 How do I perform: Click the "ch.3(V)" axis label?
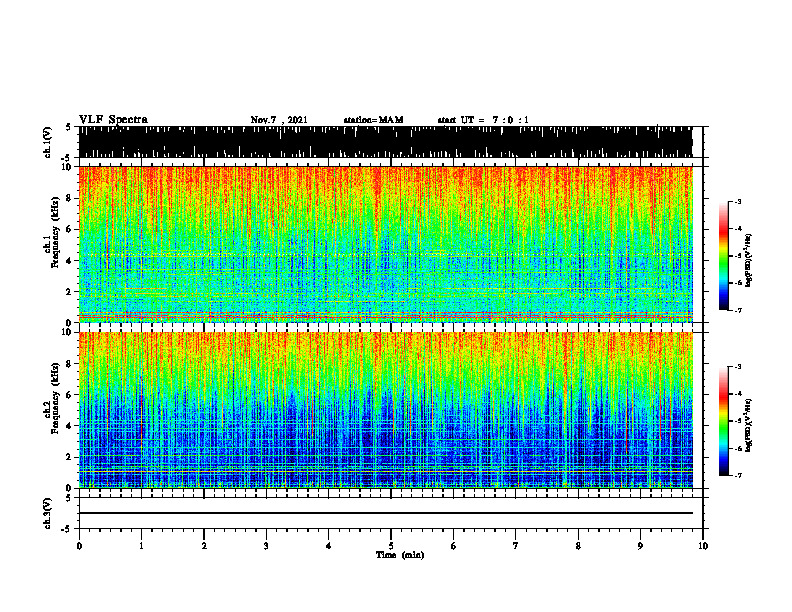pos(48,513)
